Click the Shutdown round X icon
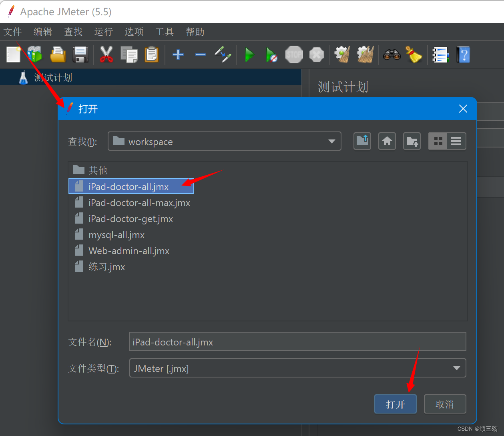The image size is (504, 436). (317, 54)
